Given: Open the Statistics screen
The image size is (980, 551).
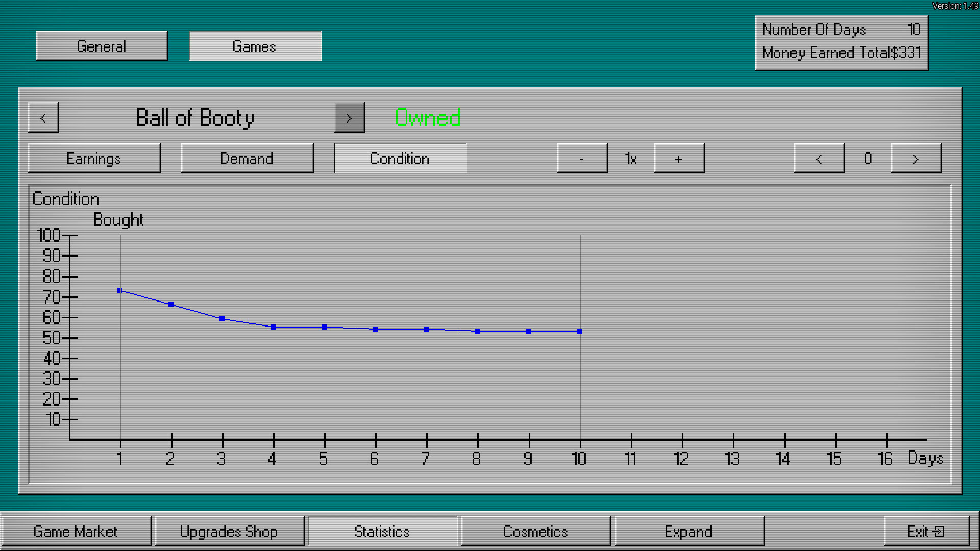Looking at the screenshot, I should pos(382,531).
